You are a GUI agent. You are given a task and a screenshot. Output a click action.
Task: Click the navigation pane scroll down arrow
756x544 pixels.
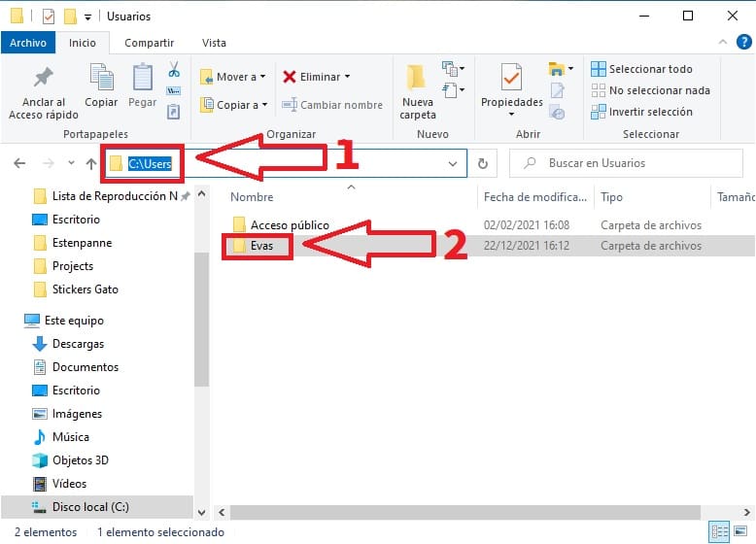point(201,512)
